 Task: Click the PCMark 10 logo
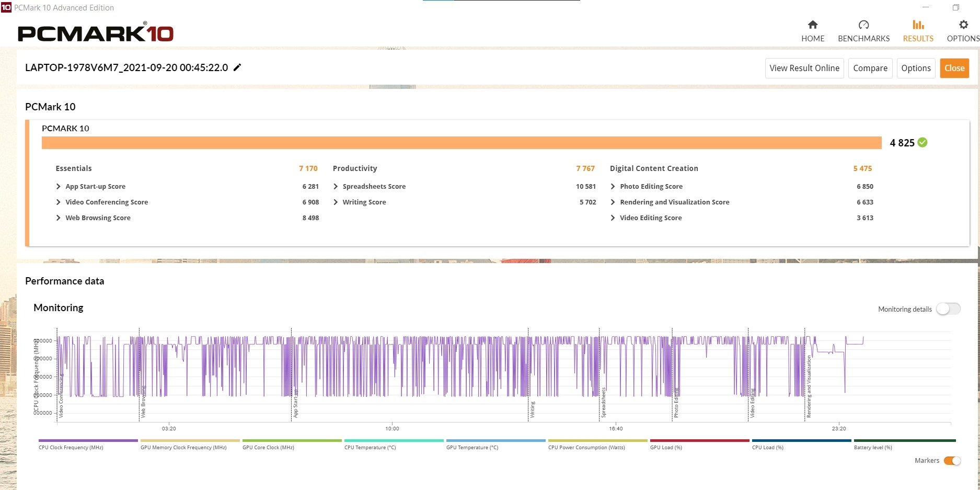(x=96, y=32)
